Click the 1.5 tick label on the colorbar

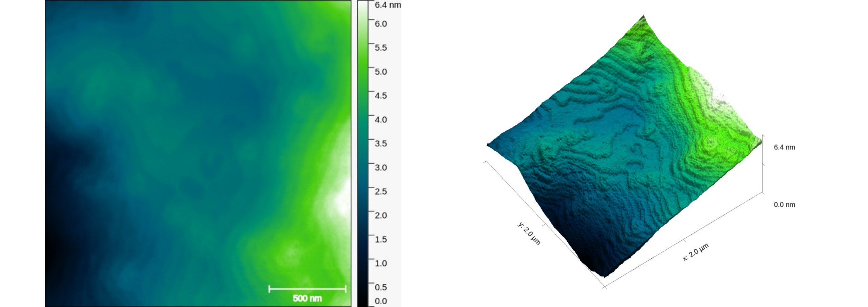coord(381,239)
